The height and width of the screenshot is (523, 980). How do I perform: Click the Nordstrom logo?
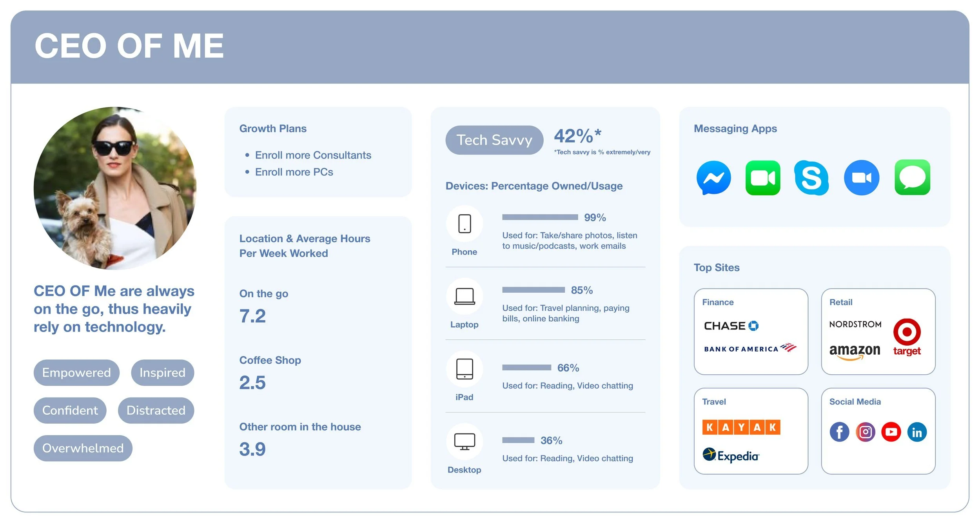tap(855, 324)
